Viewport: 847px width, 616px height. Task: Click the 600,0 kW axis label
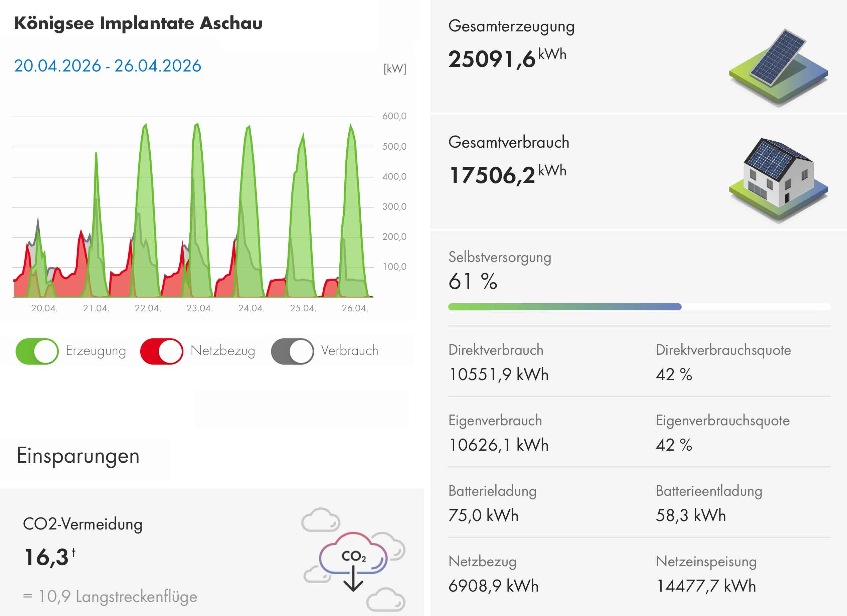[x=394, y=116]
